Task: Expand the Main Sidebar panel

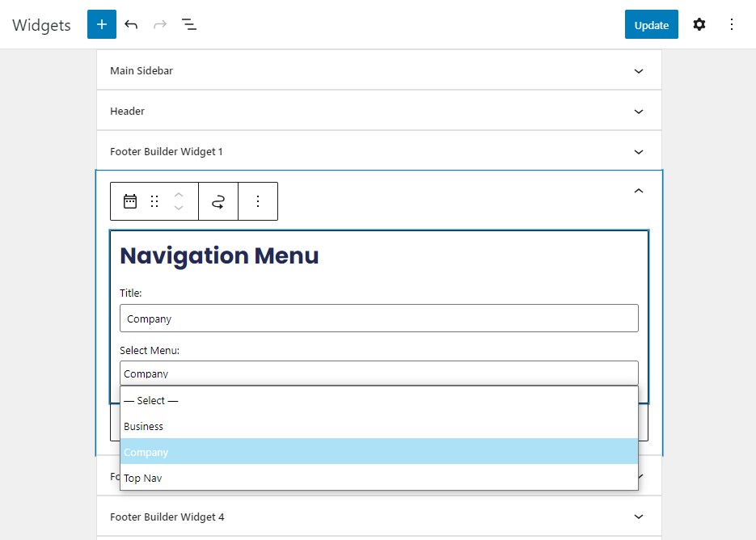Action: (x=379, y=70)
